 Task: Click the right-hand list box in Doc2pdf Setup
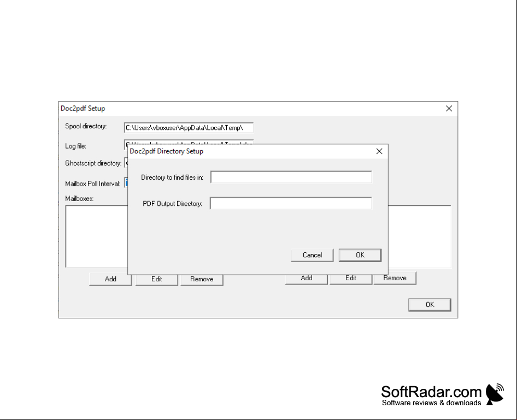click(419, 236)
